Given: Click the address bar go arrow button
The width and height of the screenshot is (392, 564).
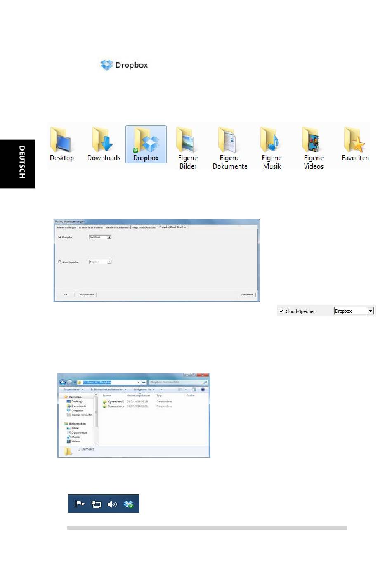Looking at the screenshot, I should pos(144,382).
